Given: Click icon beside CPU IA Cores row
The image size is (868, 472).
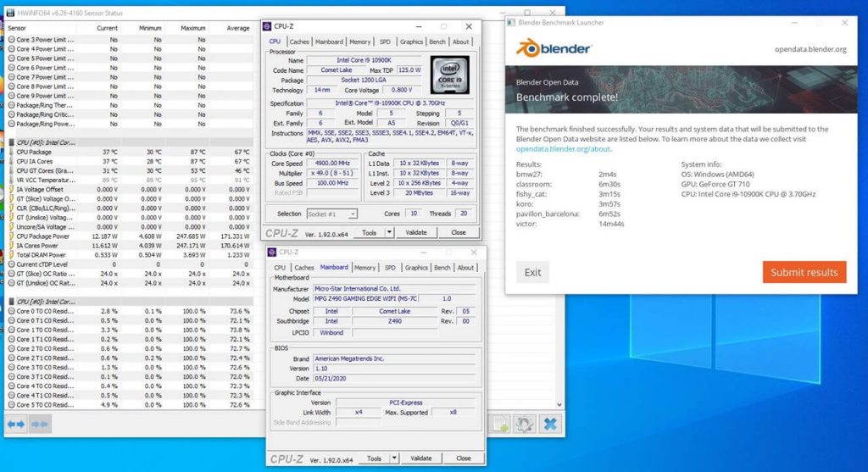Looking at the screenshot, I should click(12, 161).
